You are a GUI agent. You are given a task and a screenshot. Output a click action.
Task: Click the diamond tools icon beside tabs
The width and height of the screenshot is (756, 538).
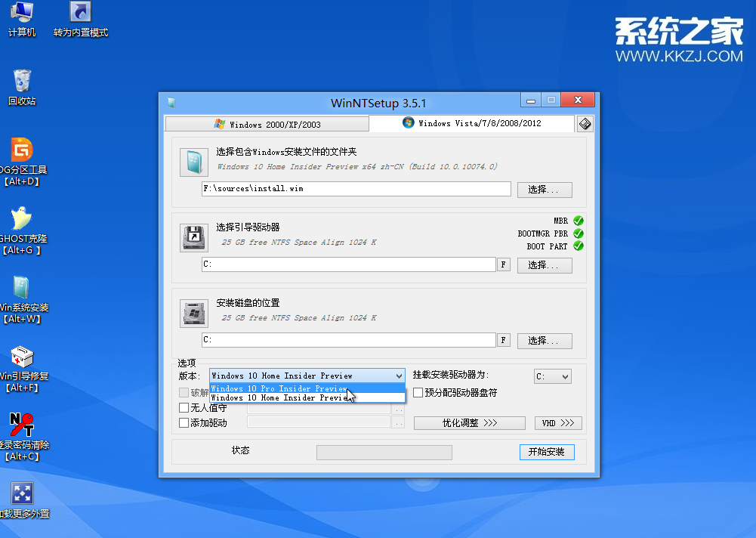pyautogui.click(x=585, y=124)
